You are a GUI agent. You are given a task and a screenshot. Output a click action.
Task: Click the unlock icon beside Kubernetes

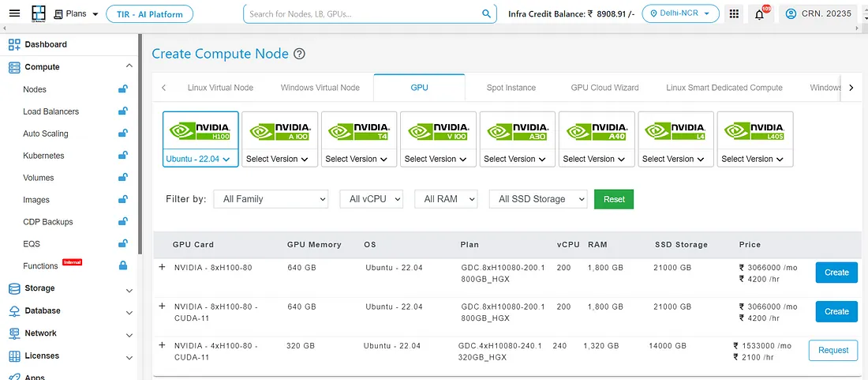click(x=123, y=155)
